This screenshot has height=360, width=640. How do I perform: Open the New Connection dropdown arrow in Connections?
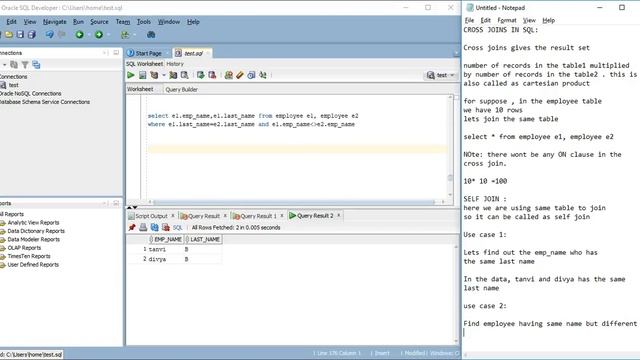click(4, 64)
